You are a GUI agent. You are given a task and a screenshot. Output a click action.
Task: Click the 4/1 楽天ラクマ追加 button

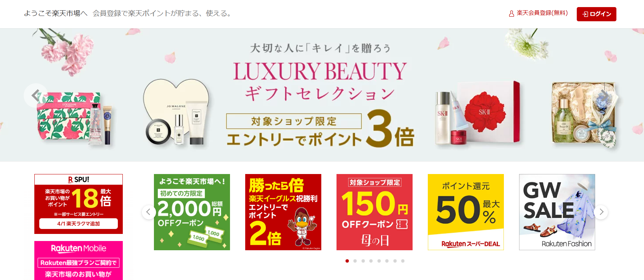(x=79, y=224)
